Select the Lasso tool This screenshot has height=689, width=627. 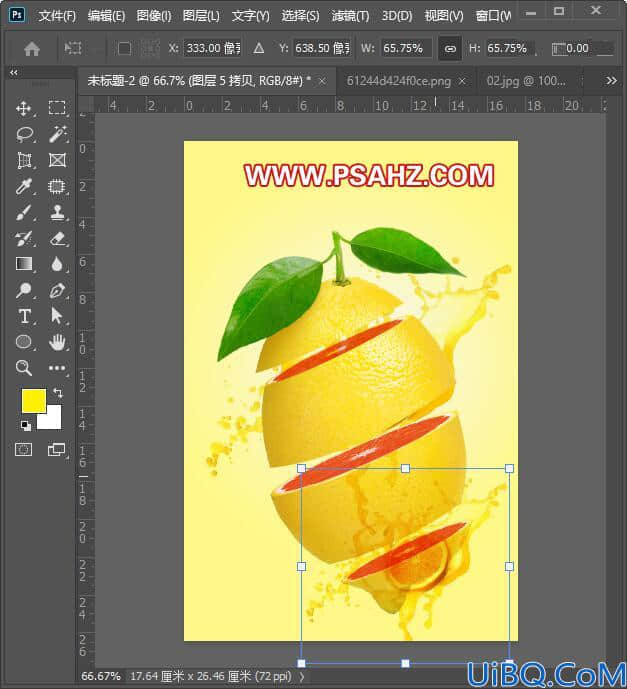tap(24, 134)
